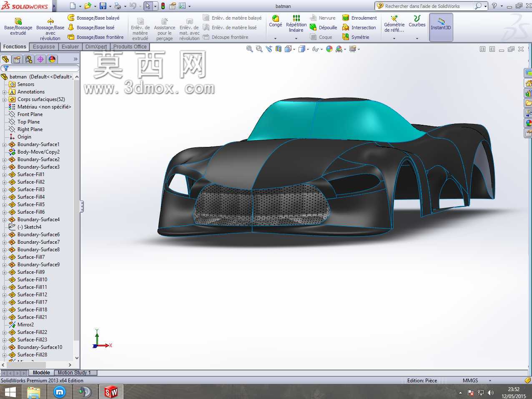Click in the Rechercher dans l'aide search field
This screenshot has height=399, width=532.
click(x=425, y=6)
